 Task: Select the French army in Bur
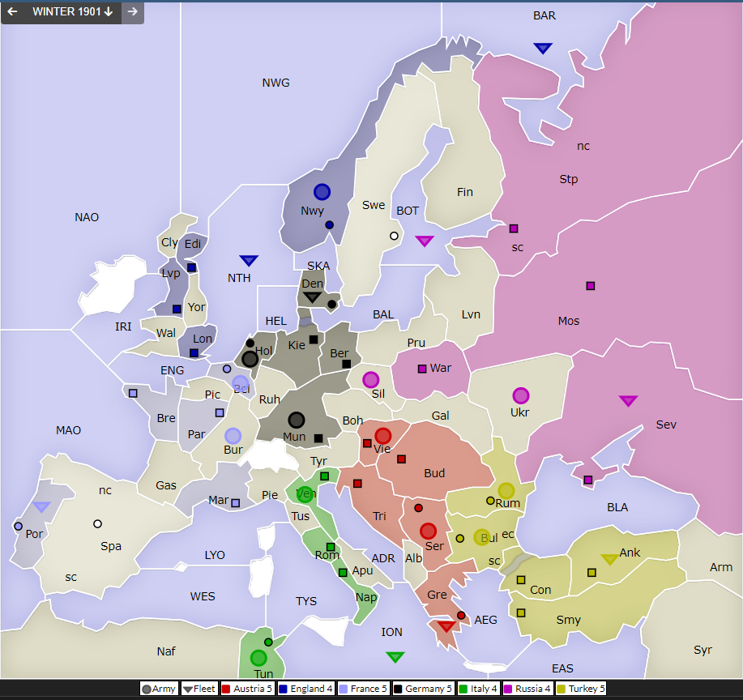[x=233, y=436]
